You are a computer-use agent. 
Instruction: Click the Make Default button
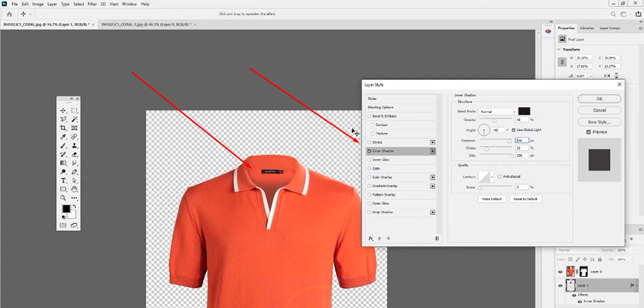point(493,198)
